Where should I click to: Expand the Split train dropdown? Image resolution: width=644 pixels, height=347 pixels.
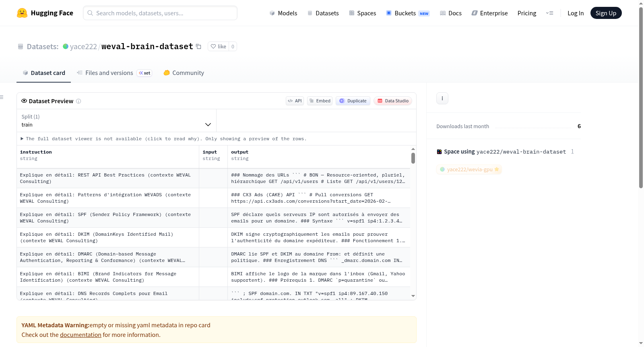coord(116,121)
